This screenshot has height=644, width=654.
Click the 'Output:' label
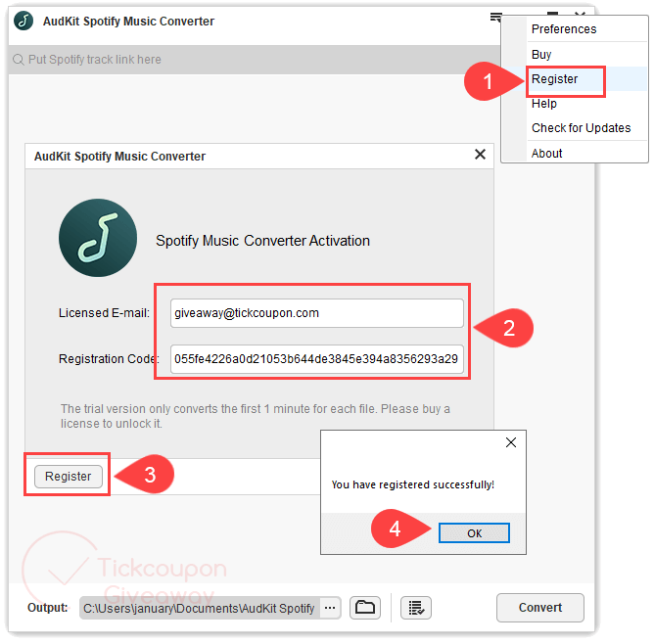coord(48,608)
